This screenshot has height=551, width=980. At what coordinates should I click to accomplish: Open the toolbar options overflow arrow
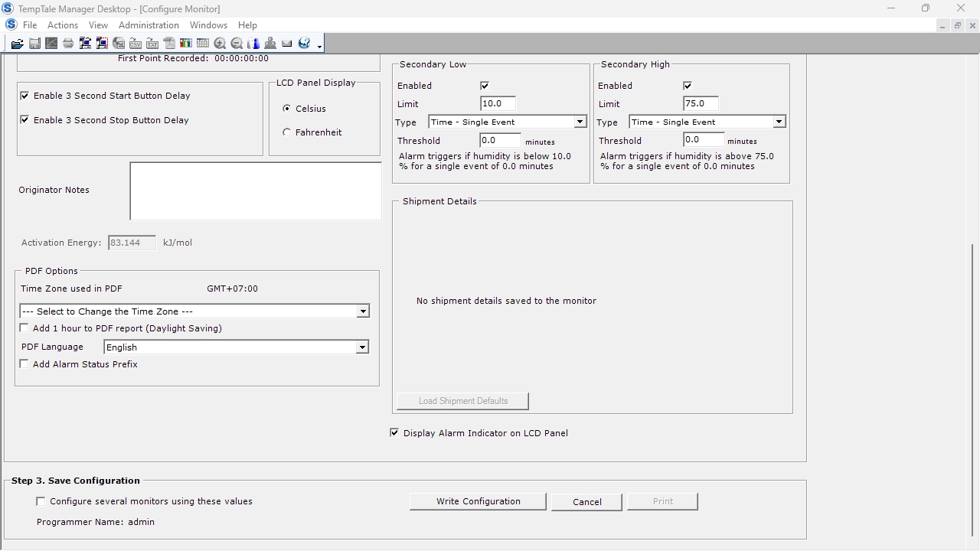(319, 46)
